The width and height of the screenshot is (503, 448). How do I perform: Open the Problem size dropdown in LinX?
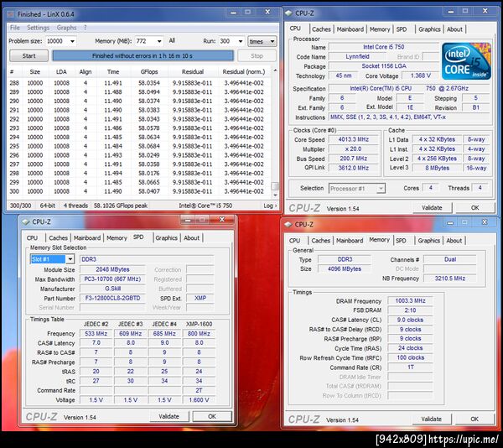(x=72, y=41)
